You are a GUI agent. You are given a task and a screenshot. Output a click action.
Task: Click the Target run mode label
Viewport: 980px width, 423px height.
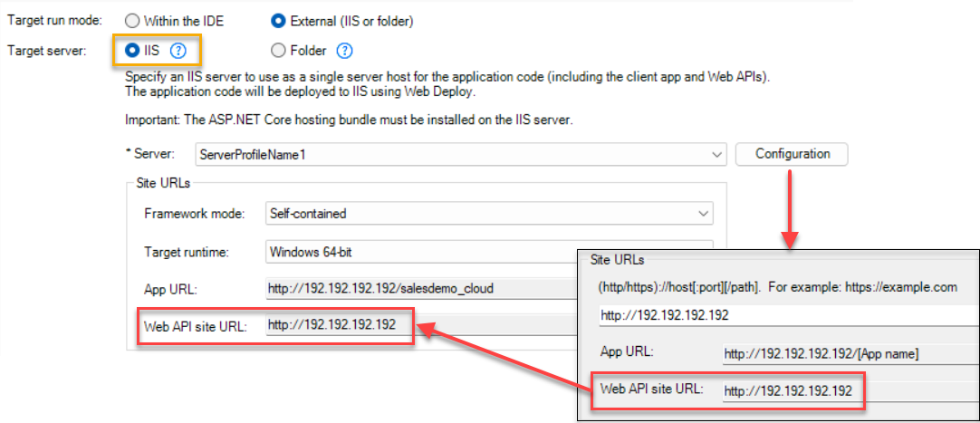(54, 20)
